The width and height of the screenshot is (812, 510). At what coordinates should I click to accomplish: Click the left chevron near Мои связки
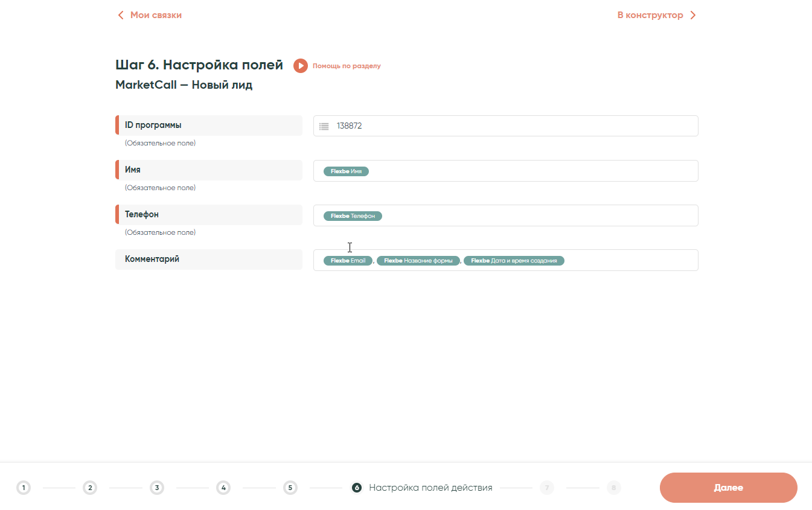click(x=121, y=15)
